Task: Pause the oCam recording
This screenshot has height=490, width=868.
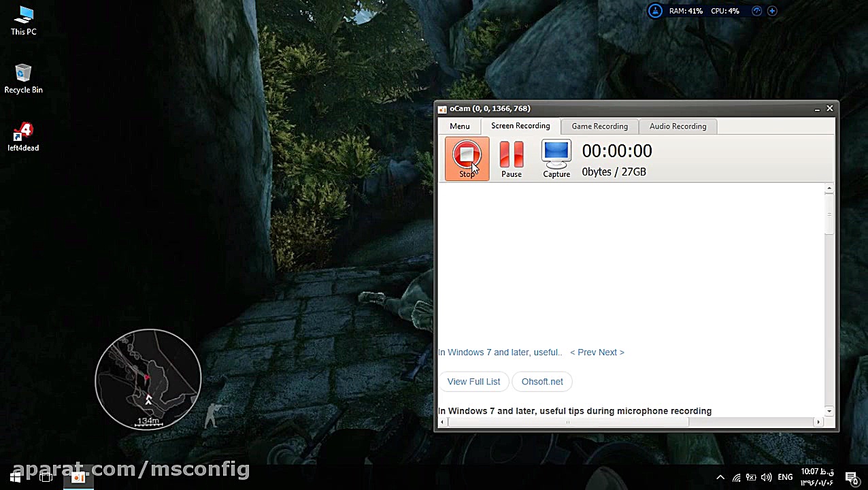Action: tap(512, 159)
